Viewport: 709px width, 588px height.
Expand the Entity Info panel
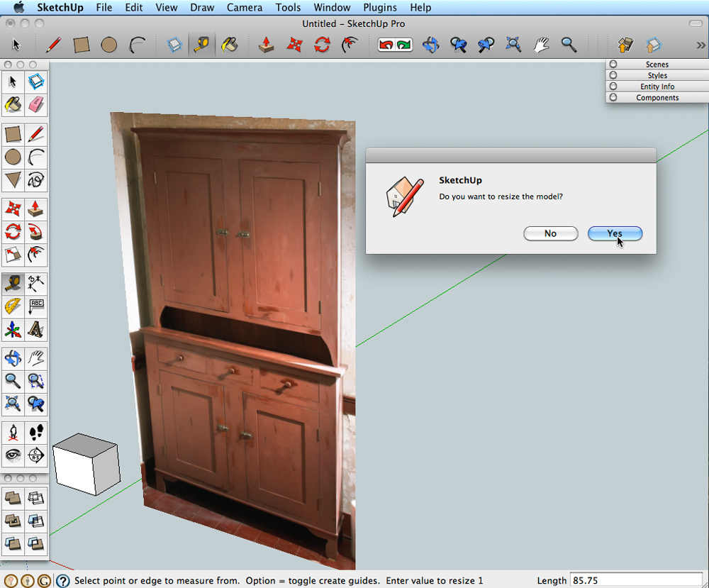(x=657, y=87)
